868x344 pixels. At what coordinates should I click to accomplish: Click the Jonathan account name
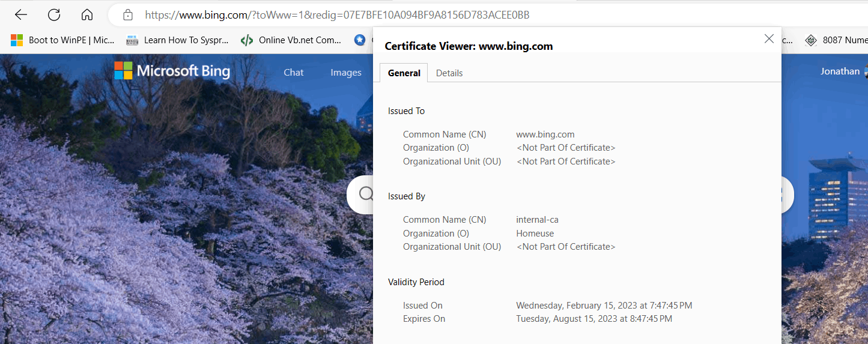840,71
